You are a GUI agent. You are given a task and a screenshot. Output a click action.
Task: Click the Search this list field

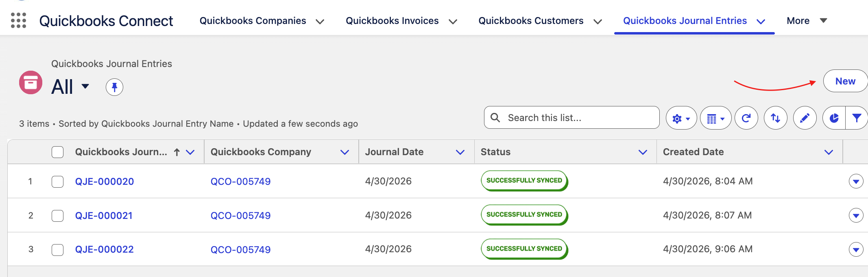(x=571, y=118)
